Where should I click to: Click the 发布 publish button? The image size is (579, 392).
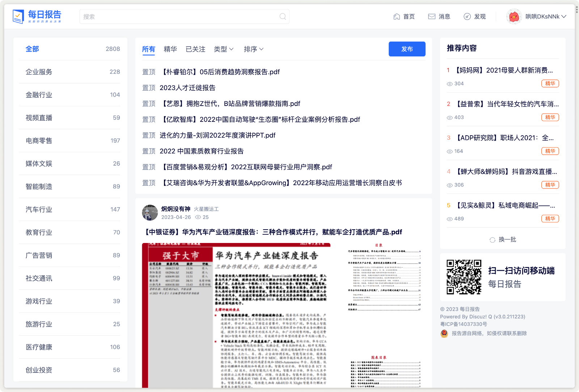pos(407,49)
